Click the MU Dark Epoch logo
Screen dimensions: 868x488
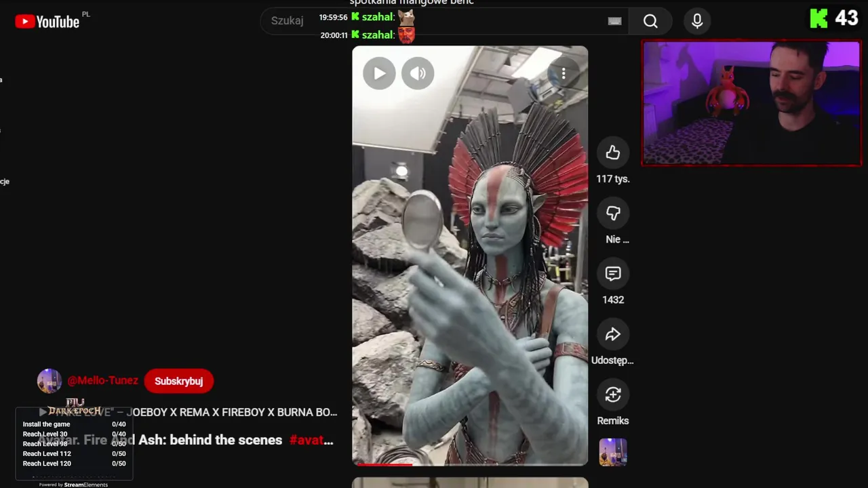pos(75,407)
